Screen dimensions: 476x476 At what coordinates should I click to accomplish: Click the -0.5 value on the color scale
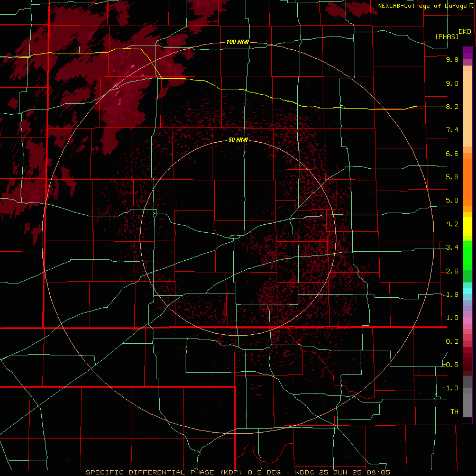coord(451,365)
